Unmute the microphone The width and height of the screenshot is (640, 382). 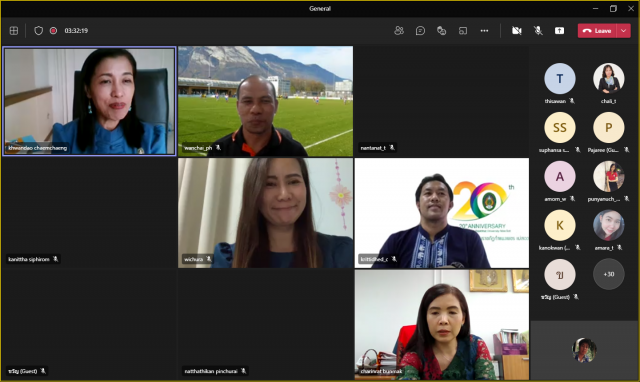pyautogui.click(x=538, y=31)
